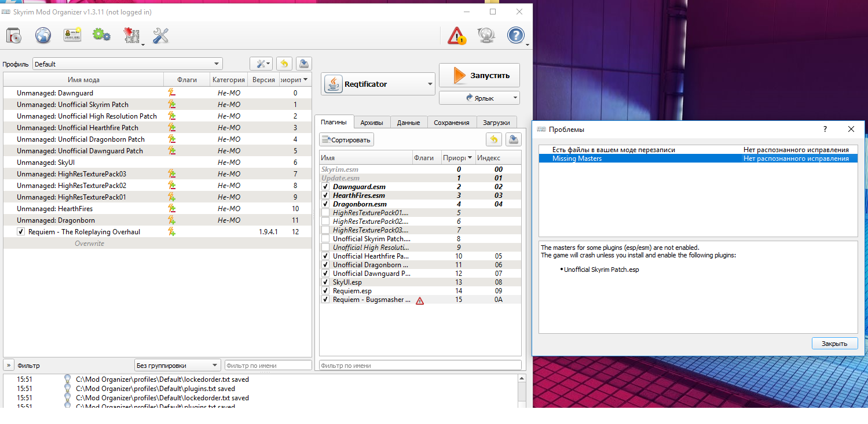
Task: Open the Install Mod from archive tool
Action: [x=13, y=35]
